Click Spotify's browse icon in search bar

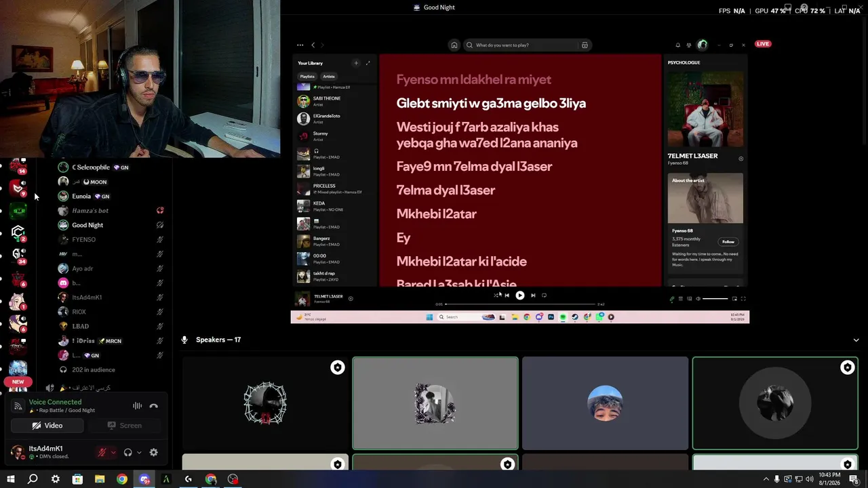(x=585, y=45)
